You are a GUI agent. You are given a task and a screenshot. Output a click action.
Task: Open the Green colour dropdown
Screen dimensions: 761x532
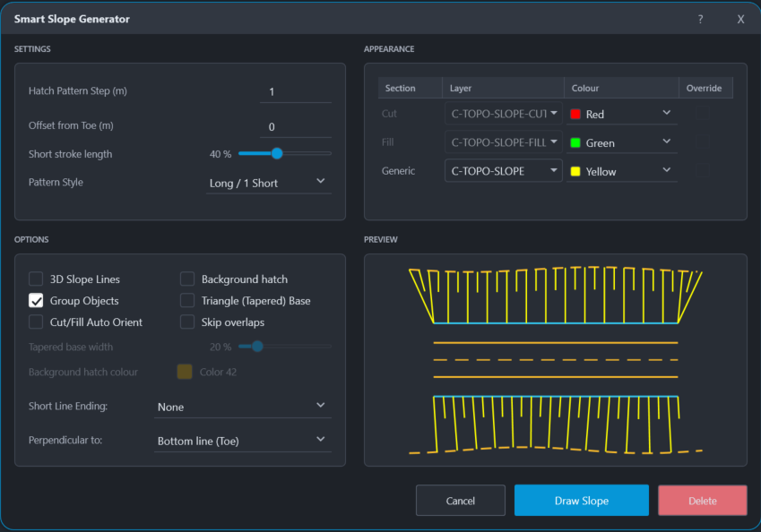(x=622, y=142)
